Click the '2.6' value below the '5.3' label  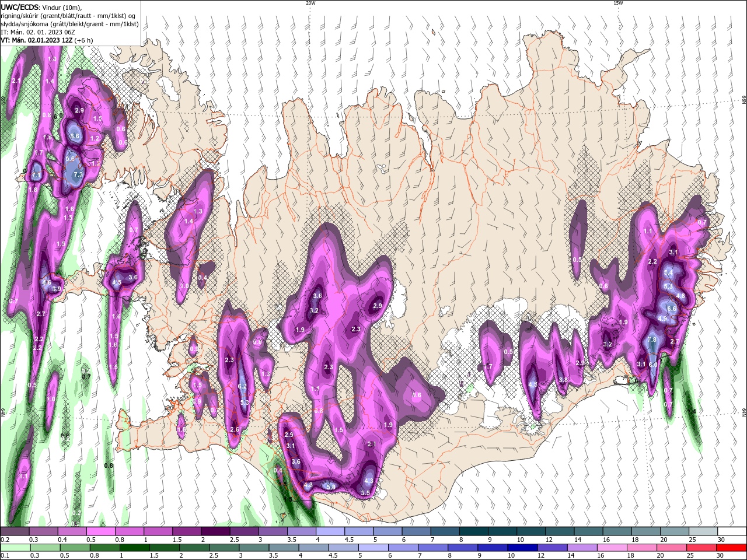(235, 429)
